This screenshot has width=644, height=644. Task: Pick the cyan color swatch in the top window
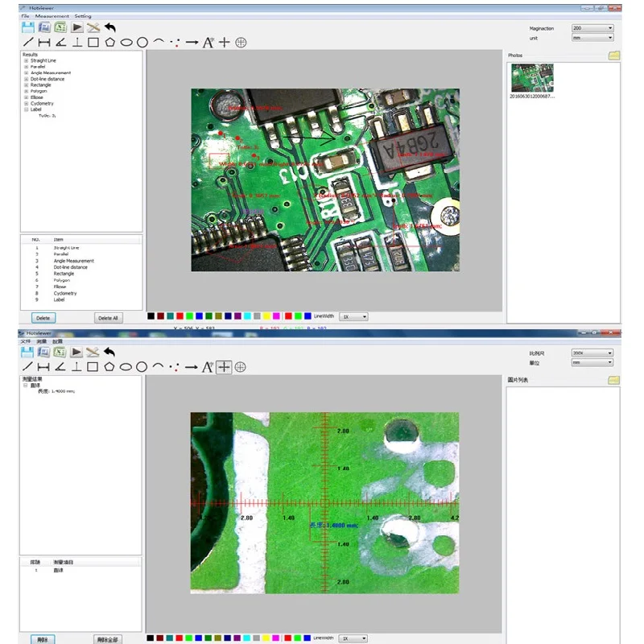(x=247, y=316)
